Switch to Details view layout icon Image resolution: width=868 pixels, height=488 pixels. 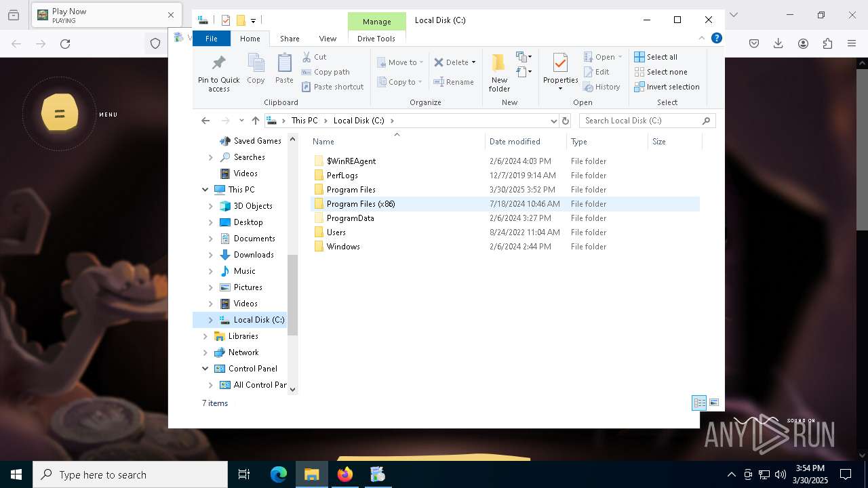[x=699, y=403]
